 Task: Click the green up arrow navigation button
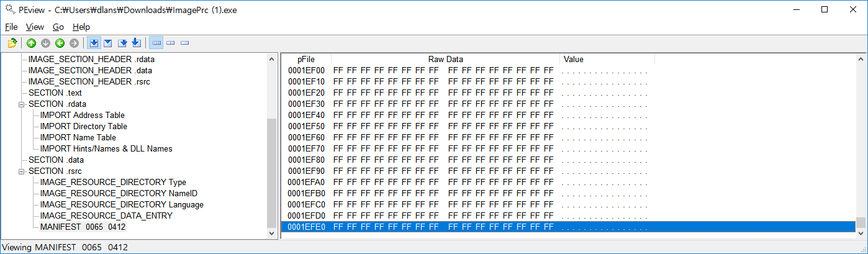pyautogui.click(x=31, y=43)
